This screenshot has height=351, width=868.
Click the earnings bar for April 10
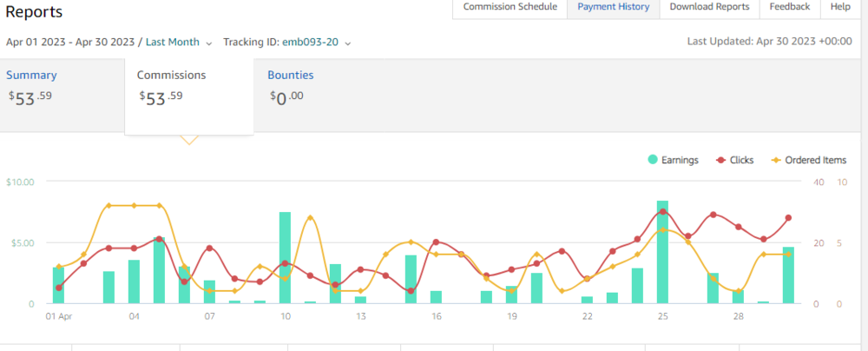tap(285, 261)
